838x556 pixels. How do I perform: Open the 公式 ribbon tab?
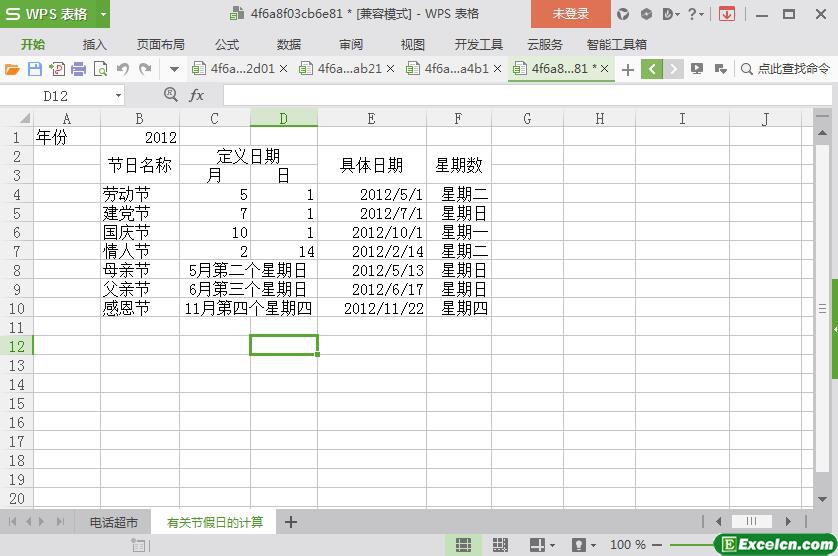(x=227, y=44)
